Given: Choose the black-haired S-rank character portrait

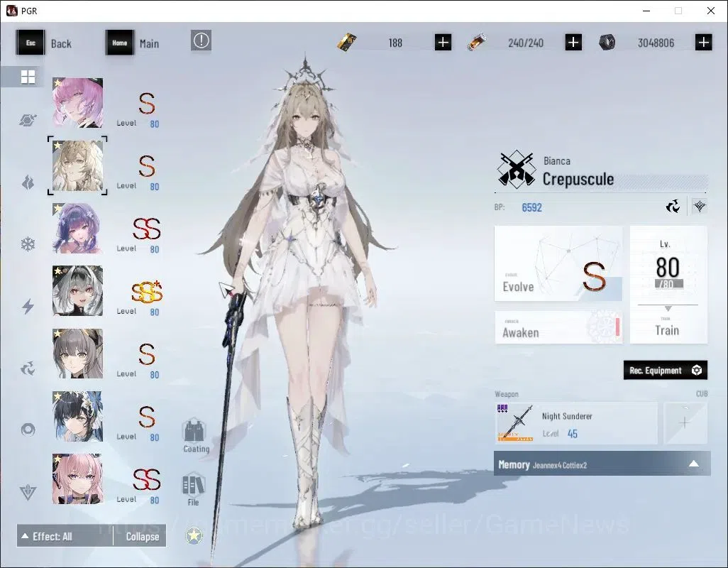Looking at the screenshot, I should click(77, 416).
